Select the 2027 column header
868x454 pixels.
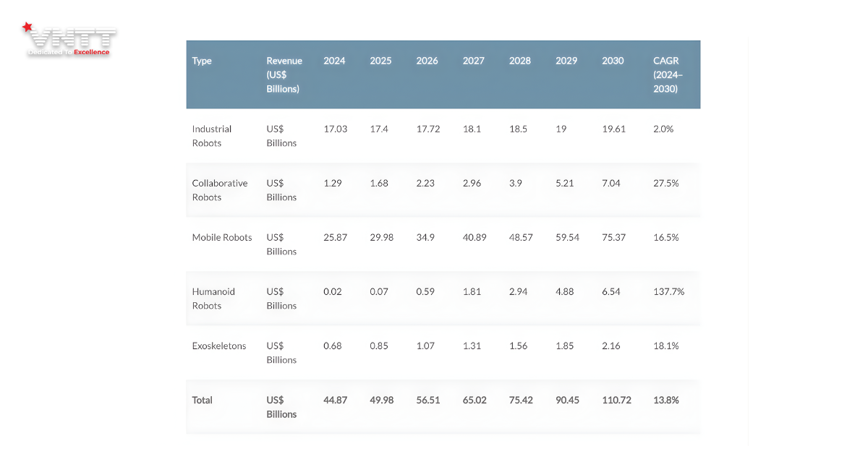click(x=474, y=61)
